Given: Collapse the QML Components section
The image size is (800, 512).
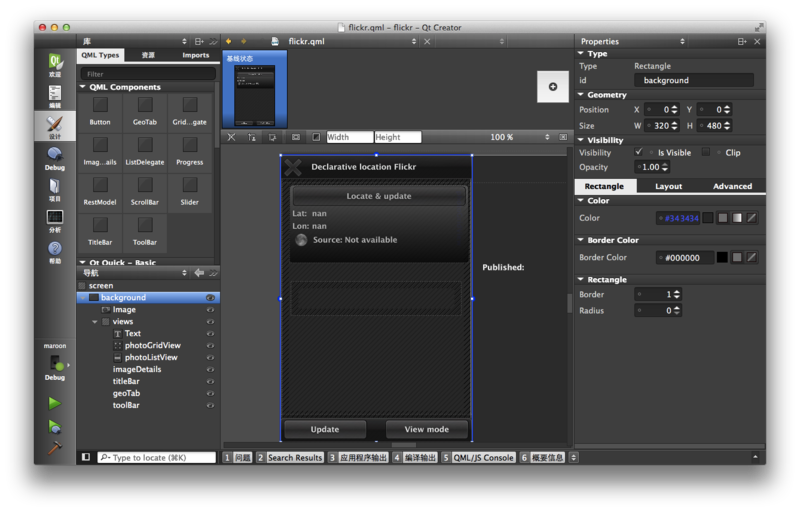Looking at the screenshot, I should coord(83,87).
